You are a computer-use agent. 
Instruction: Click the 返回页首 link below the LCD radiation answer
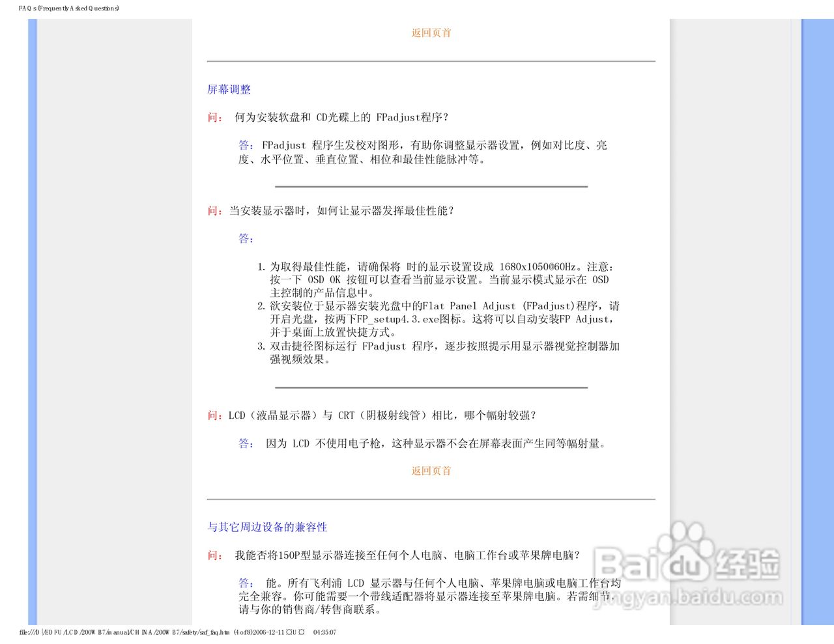coord(431,471)
